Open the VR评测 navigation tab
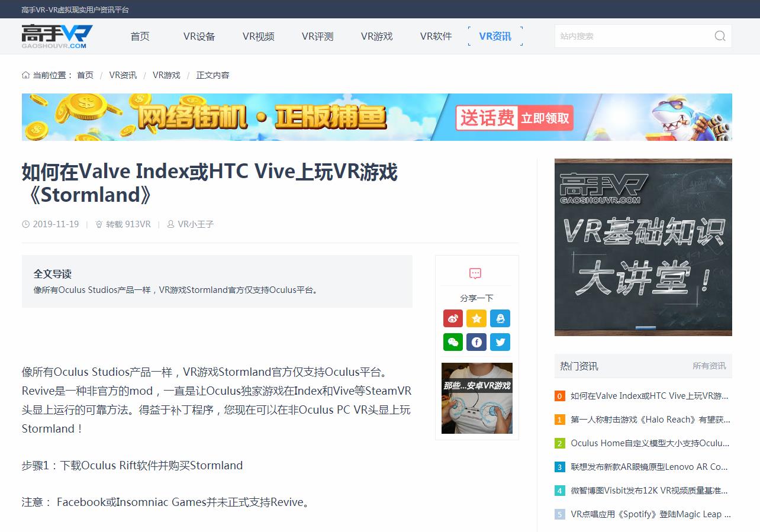 318,36
